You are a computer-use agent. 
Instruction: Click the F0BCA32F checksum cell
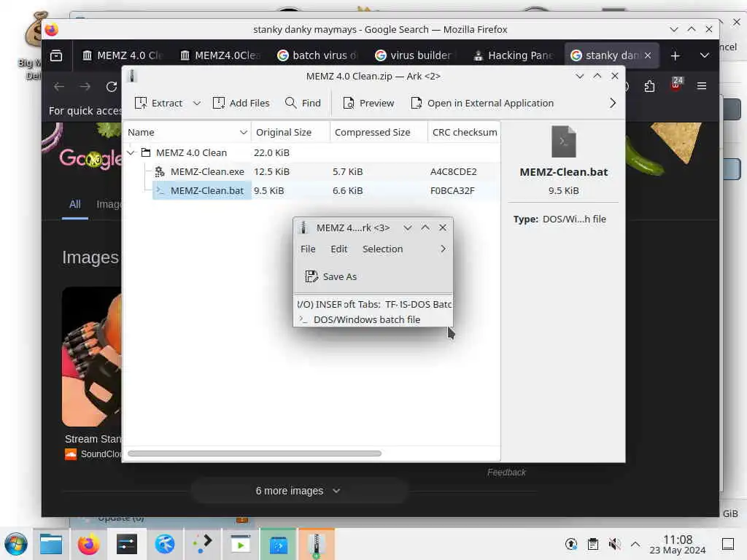coord(452,190)
